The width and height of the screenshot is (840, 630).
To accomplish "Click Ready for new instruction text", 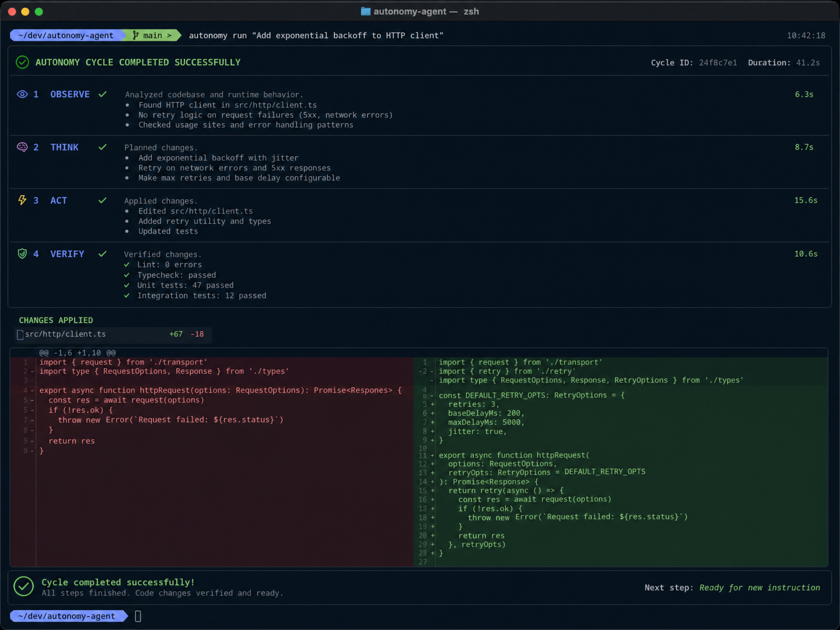I will pos(760,588).
